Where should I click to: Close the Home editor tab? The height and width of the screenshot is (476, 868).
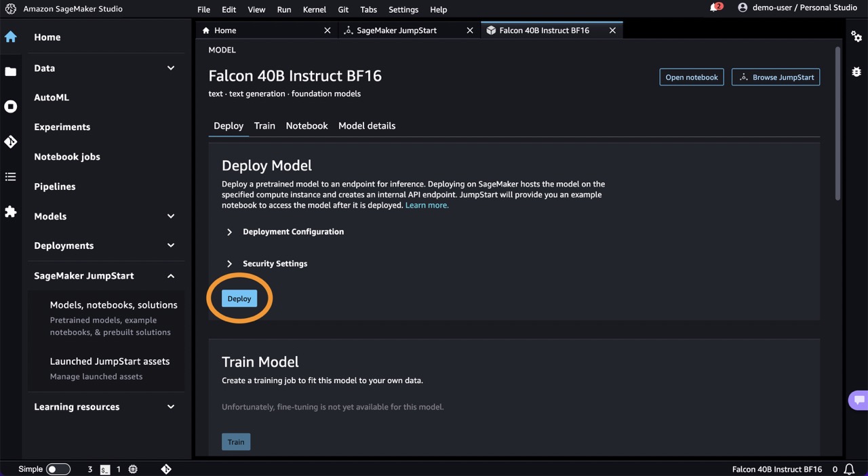(328, 31)
